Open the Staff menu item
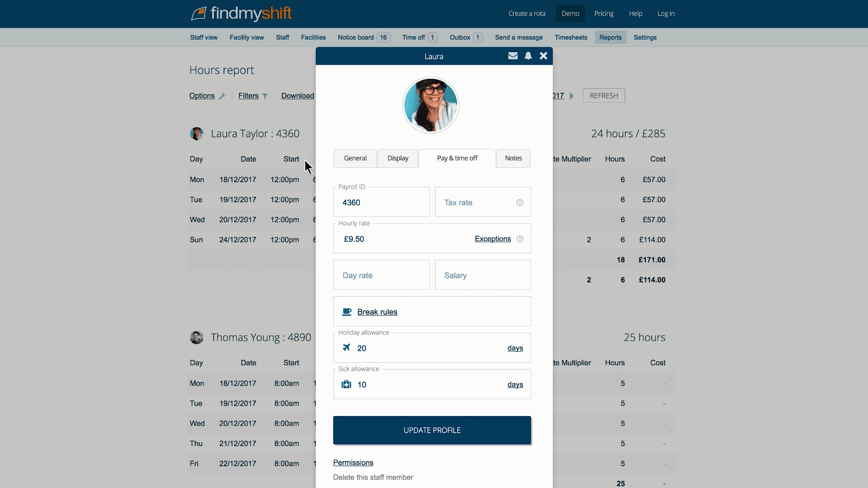The image size is (868, 488). 283,38
